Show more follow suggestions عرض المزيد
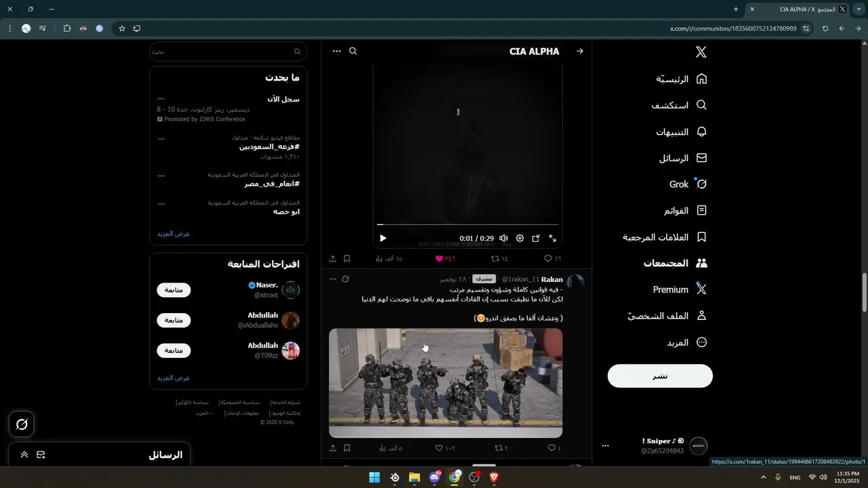This screenshot has width=868, height=488. 174,378
